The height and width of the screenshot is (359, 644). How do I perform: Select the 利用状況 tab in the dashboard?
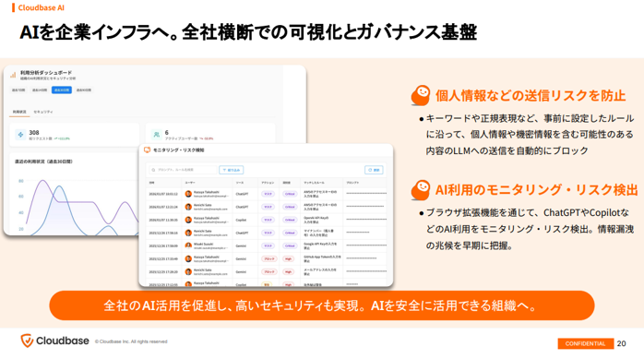19,112
